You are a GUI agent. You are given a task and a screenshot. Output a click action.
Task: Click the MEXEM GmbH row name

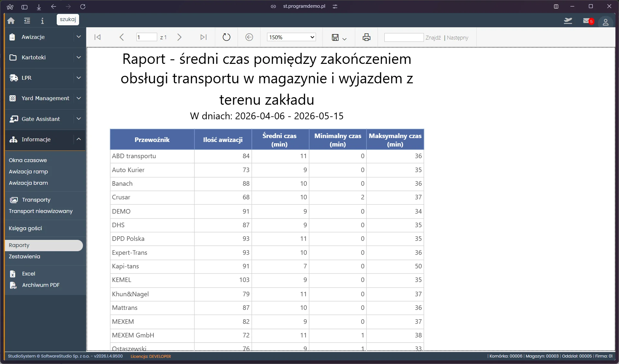click(x=133, y=335)
